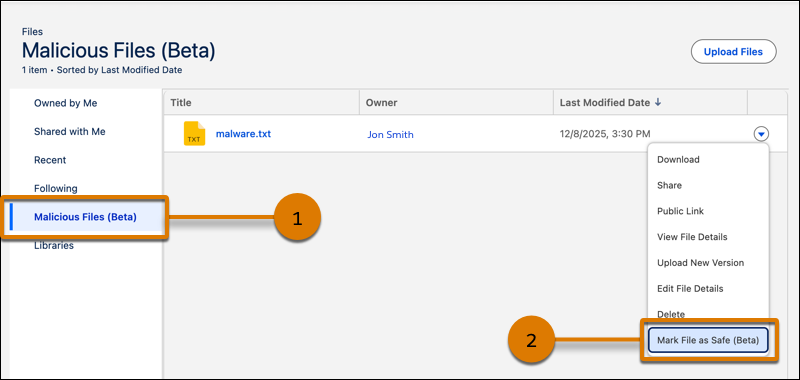Select Malicious Files (Beta) sidebar item
Screen dimensions: 800x380
tap(85, 217)
